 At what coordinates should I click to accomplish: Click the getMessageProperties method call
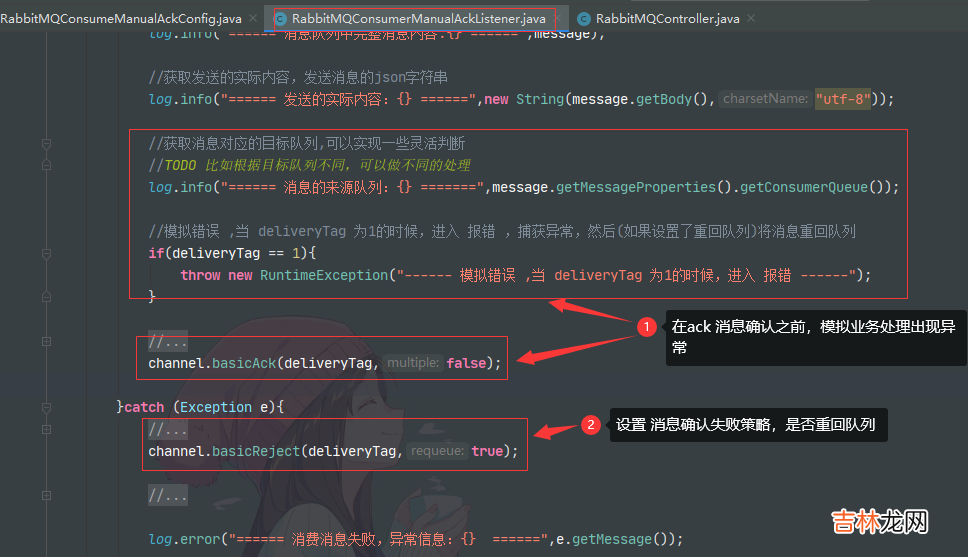click(636, 187)
